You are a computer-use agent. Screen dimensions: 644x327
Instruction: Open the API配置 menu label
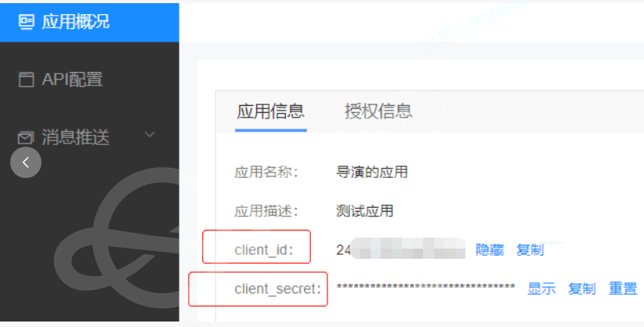click(x=72, y=79)
